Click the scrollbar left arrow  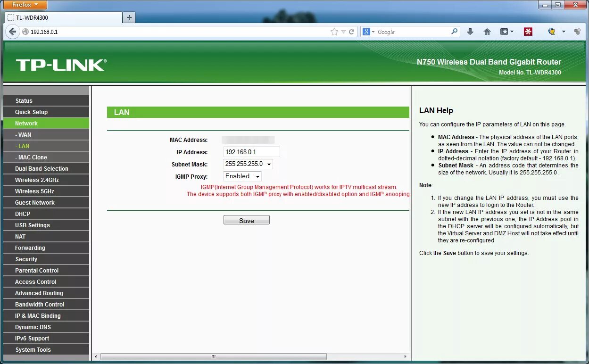pos(96,357)
